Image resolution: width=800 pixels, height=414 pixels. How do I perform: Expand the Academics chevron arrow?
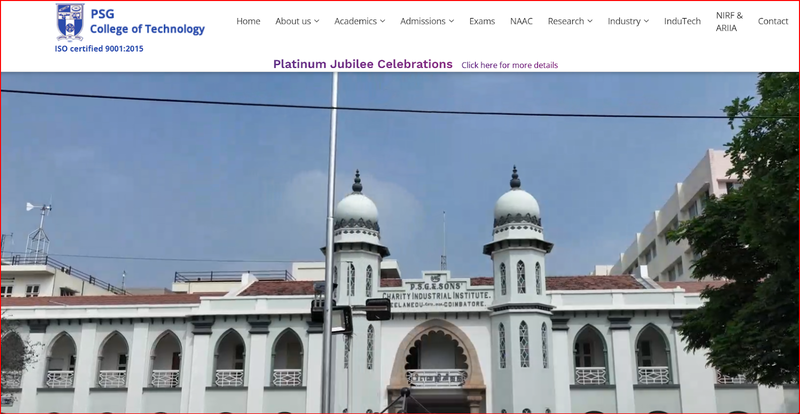(x=382, y=21)
